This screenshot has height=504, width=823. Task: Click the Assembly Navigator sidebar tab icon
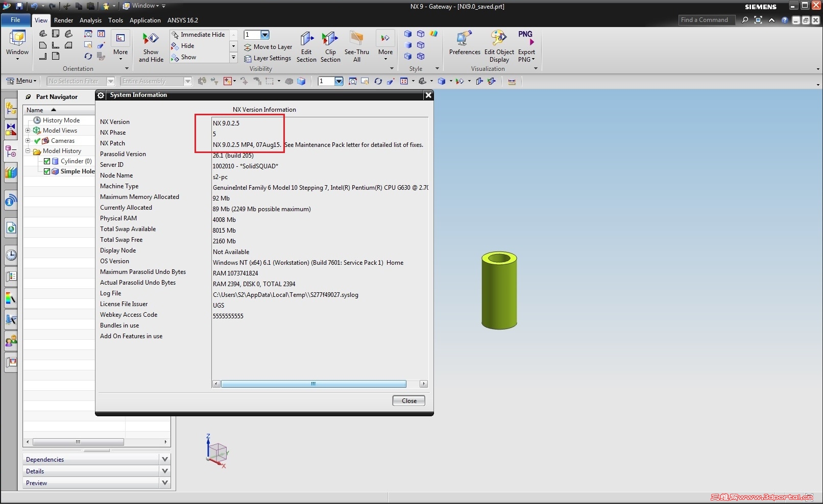coord(11,109)
